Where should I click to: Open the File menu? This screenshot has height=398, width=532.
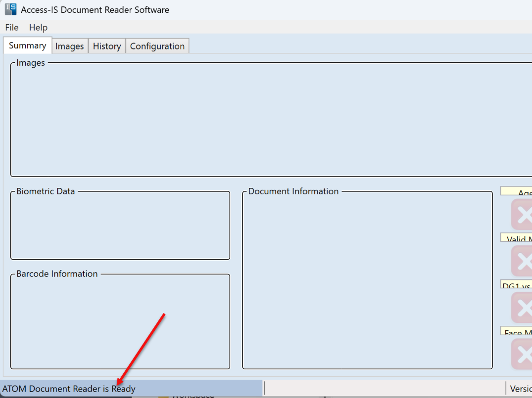12,28
